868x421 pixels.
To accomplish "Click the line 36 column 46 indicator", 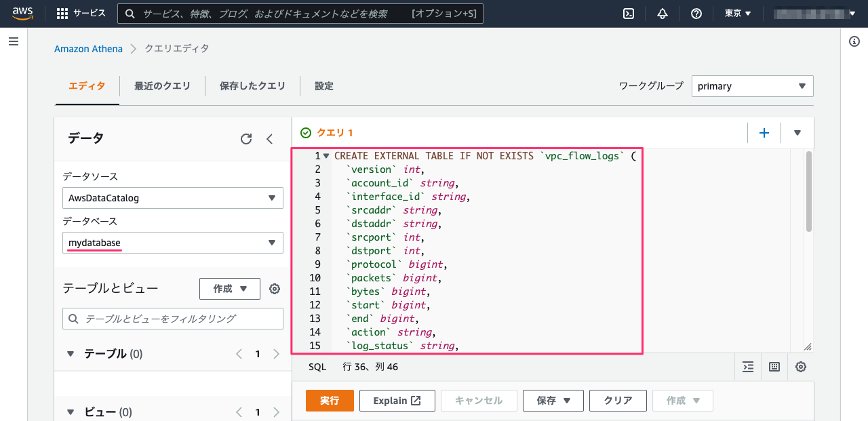I will 370,367.
